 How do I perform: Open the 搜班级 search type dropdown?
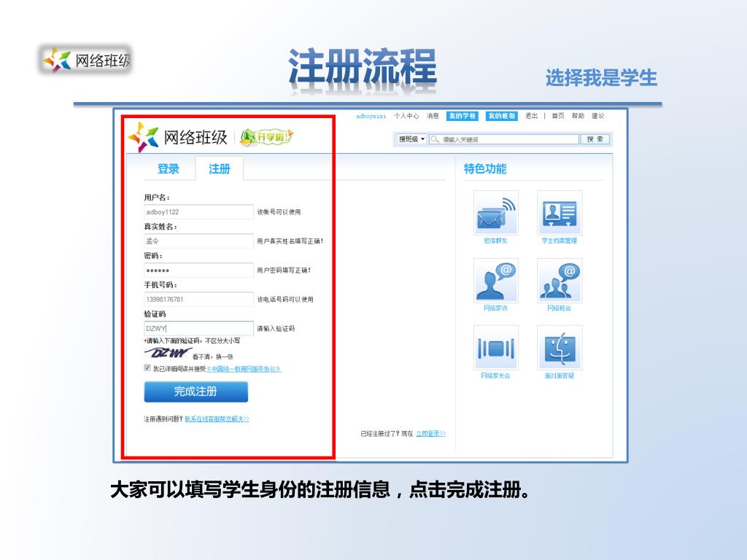click(x=411, y=139)
